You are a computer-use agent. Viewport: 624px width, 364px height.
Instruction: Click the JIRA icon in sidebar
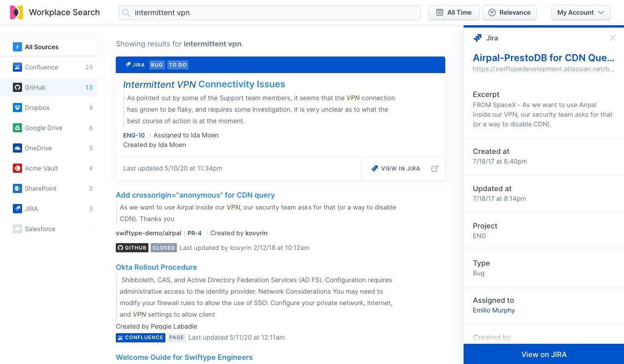click(x=17, y=209)
